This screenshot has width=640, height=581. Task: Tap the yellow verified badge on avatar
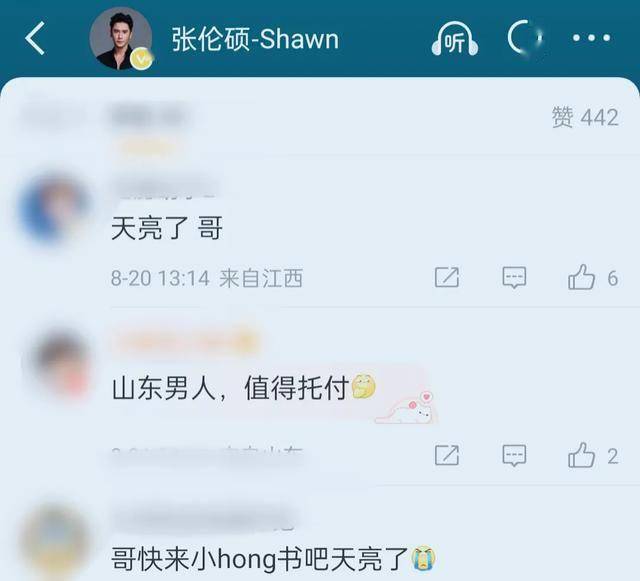tap(142, 59)
